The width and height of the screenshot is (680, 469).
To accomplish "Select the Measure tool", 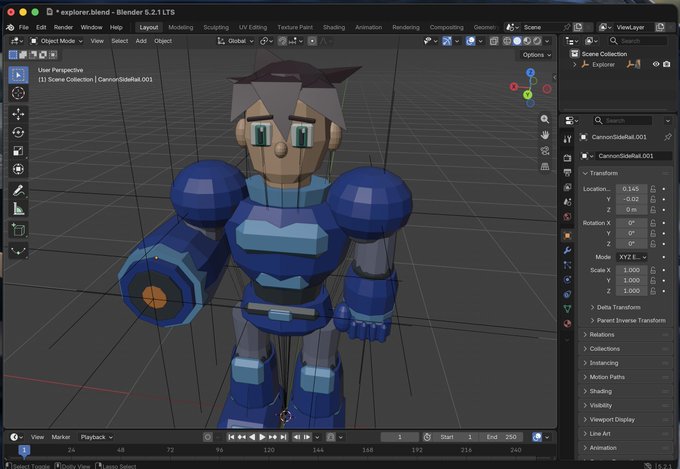I will (18, 209).
